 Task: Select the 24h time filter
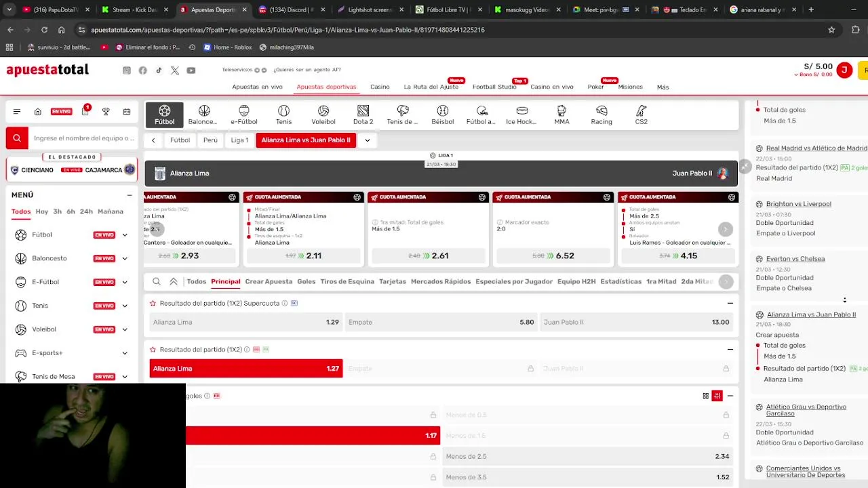click(86, 211)
